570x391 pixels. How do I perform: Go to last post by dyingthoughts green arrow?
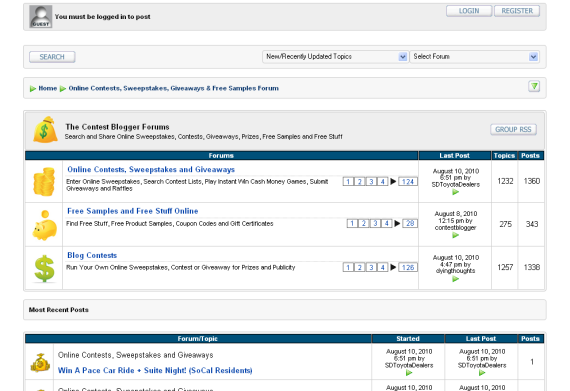(455, 279)
